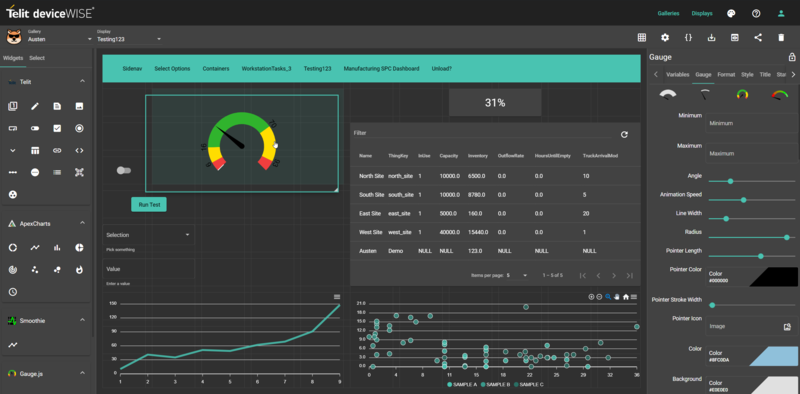Screen dimensions: 800x394
Task: Collapse the ApexCharts widget group
Action: (82, 223)
